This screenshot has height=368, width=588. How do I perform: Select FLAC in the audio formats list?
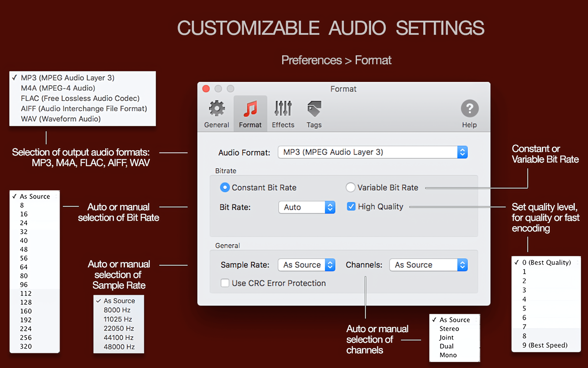click(x=80, y=98)
